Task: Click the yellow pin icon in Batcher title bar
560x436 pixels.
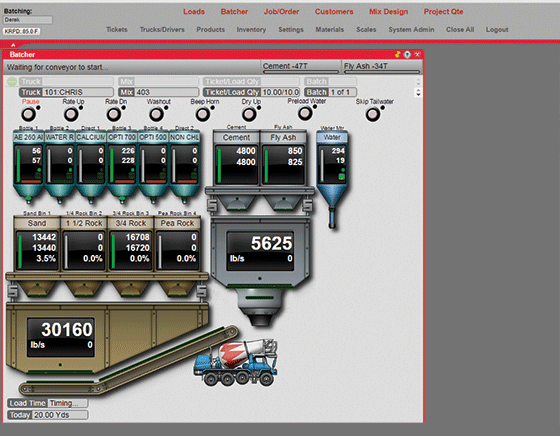Action: coord(398,54)
